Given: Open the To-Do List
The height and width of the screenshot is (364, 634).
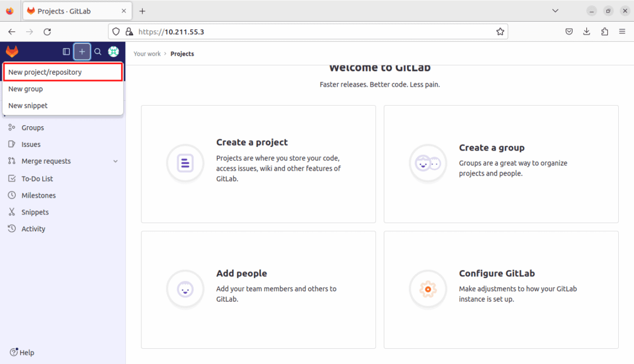Looking at the screenshot, I should [36, 178].
